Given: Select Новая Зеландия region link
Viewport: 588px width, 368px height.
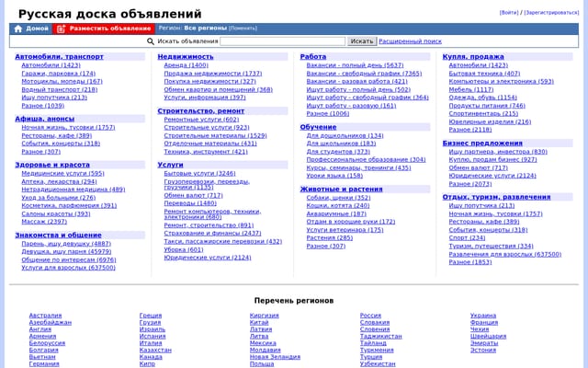Looking at the screenshot, I should click(275, 357).
